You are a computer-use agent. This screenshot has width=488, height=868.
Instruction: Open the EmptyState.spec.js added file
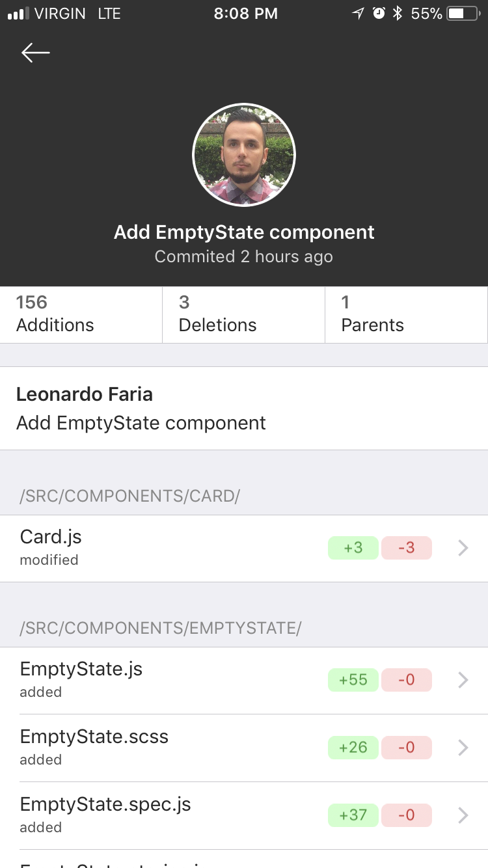[x=130, y=815]
